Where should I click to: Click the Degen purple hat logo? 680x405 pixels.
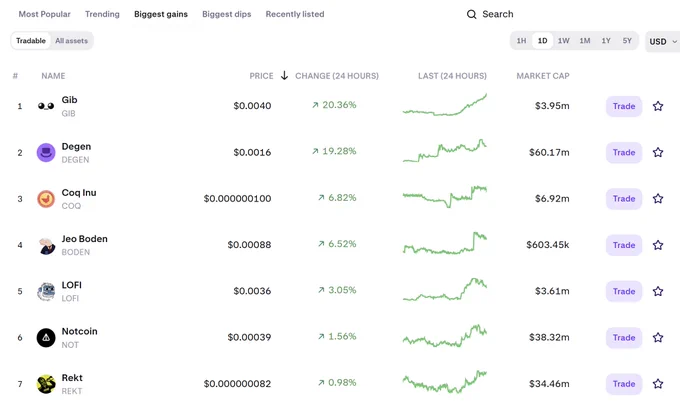tap(46, 153)
